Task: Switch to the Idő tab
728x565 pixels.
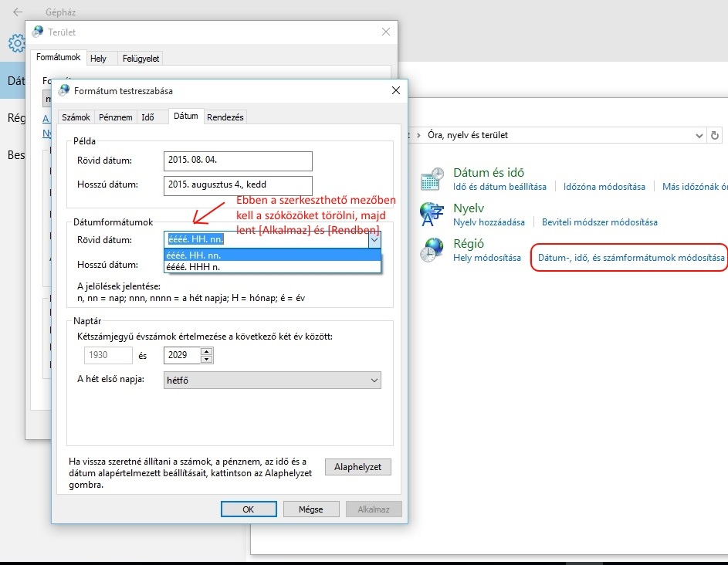Action: coord(151,117)
